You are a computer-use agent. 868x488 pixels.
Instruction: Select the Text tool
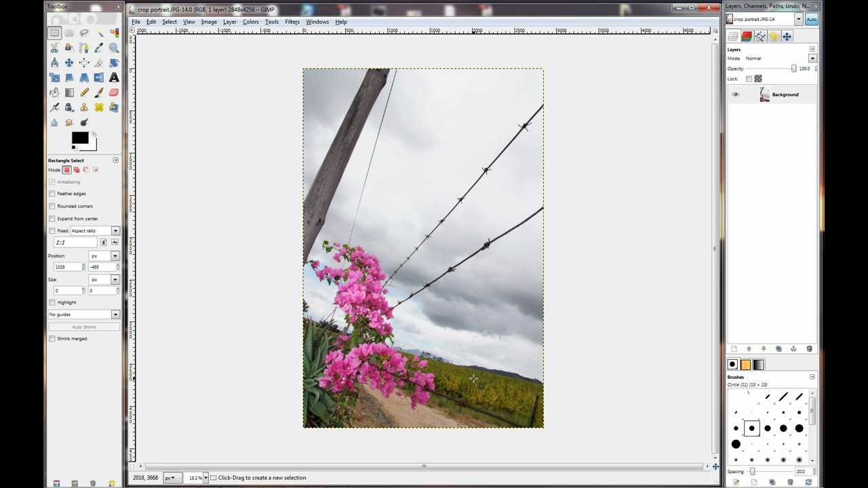(114, 77)
